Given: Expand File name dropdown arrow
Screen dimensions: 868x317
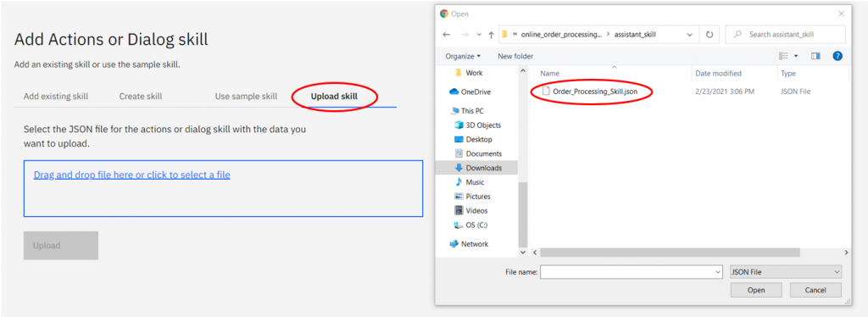Looking at the screenshot, I should tap(719, 271).
